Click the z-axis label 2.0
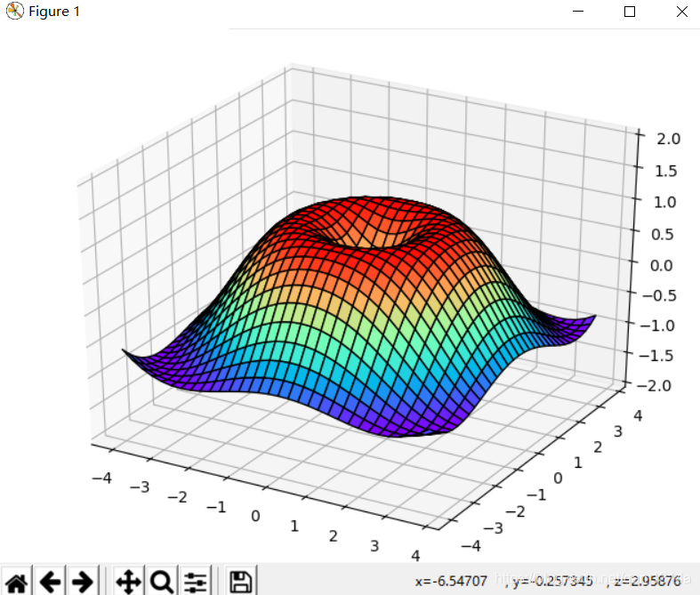Image resolution: width=700 pixels, height=595 pixels. (668, 139)
